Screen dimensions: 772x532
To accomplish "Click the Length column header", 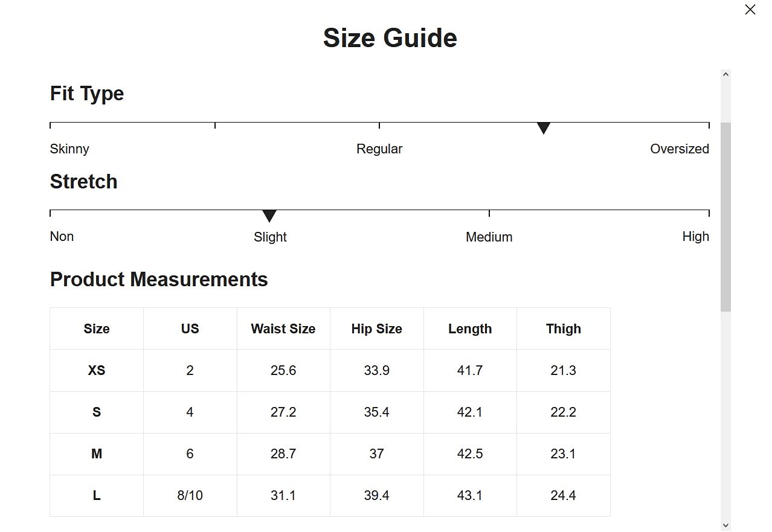I will (470, 329).
